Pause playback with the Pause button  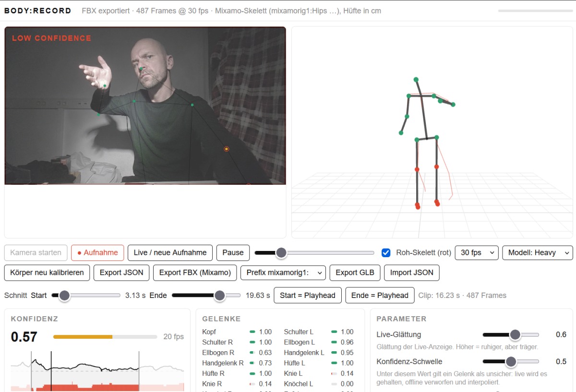click(233, 252)
